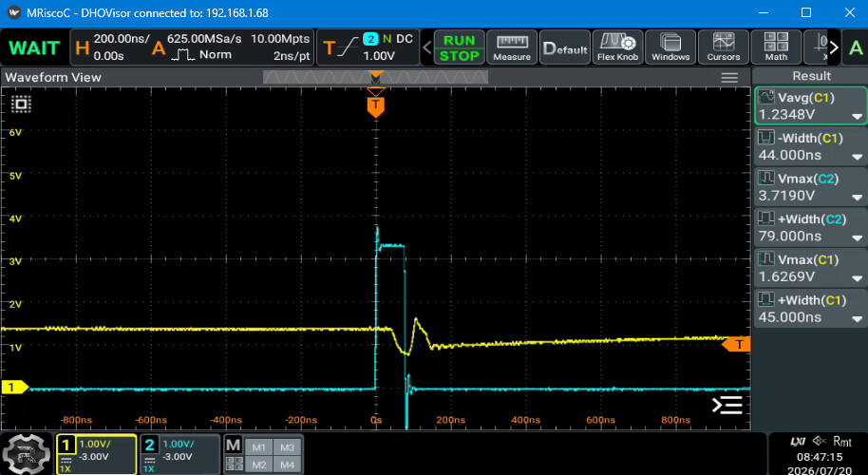Click the Waveform View title label
The image size is (868, 475).
coord(53,78)
